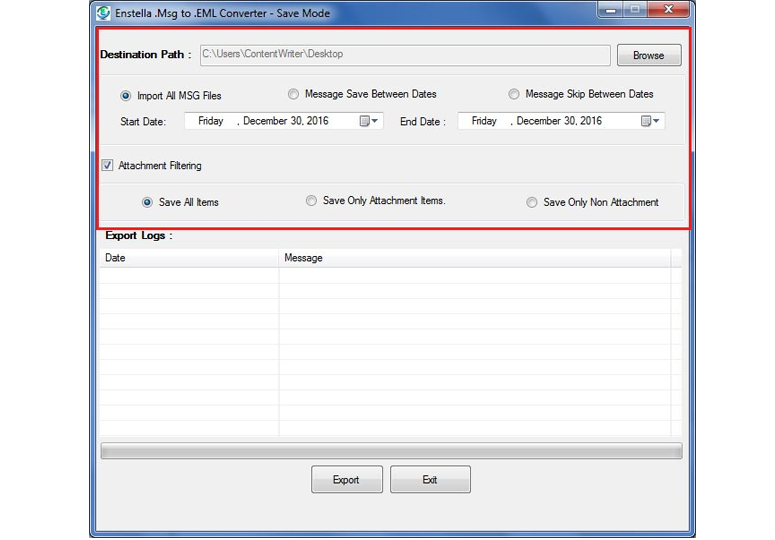Screen dimensions: 775x540
Task: Click the Enstella app icon in title bar
Action: (x=103, y=13)
